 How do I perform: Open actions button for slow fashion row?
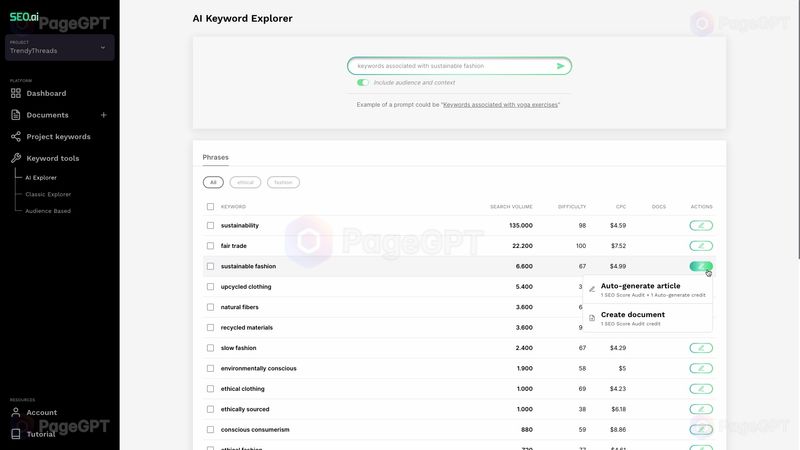point(701,348)
